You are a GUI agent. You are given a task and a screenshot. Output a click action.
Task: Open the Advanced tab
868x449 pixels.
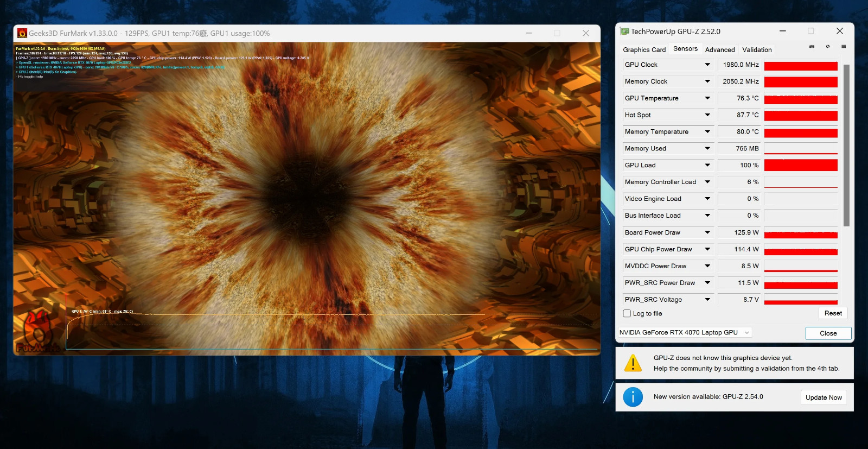click(x=720, y=49)
